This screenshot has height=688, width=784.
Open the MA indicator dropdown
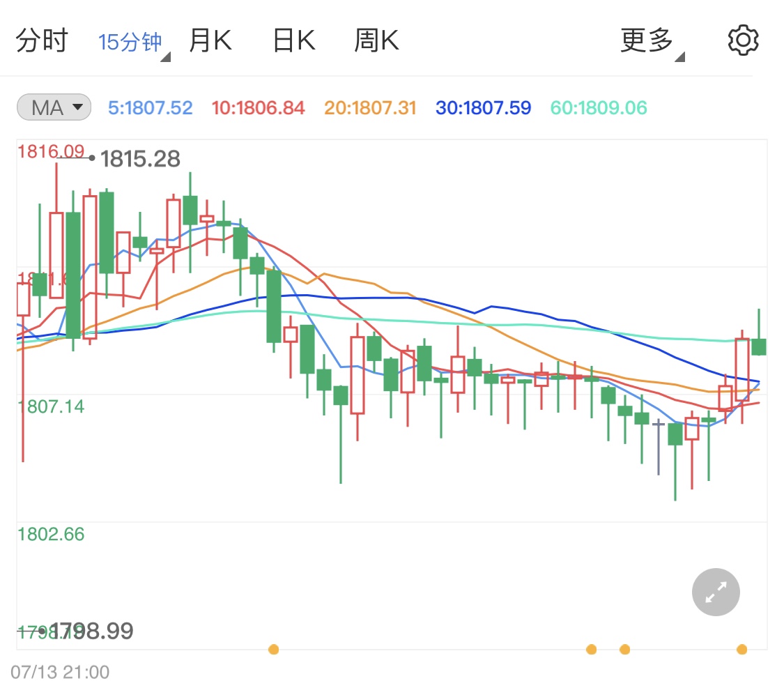click(54, 107)
